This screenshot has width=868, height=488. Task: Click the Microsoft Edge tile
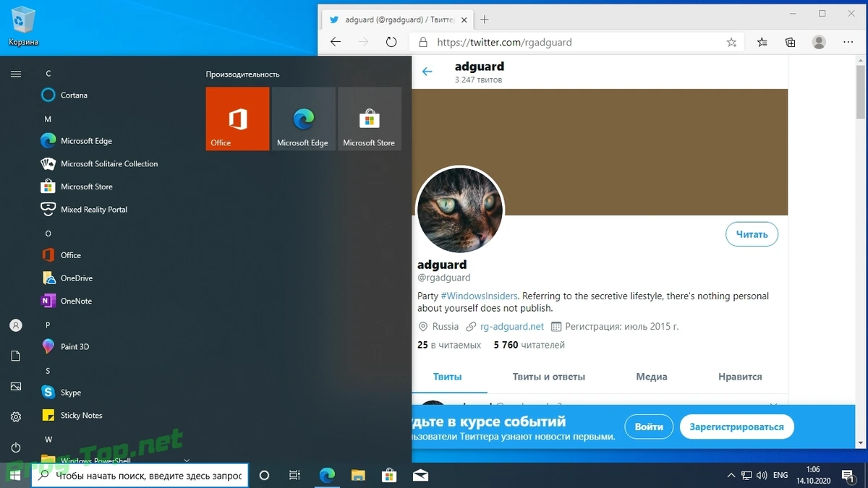point(303,119)
